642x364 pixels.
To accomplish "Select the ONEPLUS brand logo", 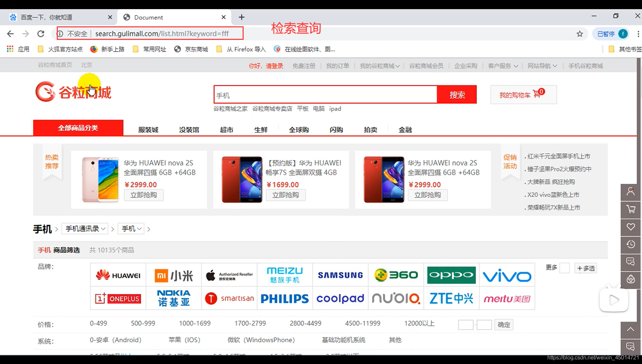I will coord(118,298).
